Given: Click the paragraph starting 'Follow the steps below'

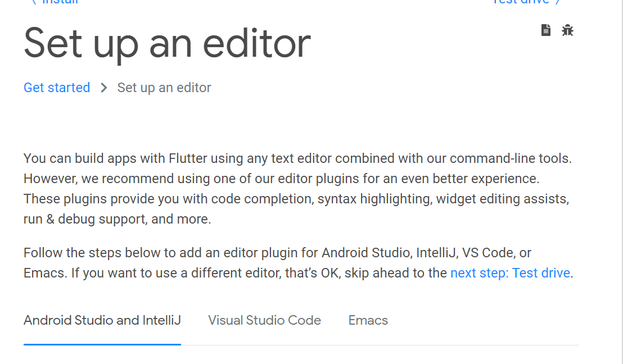Looking at the screenshot, I should coord(277,253).
